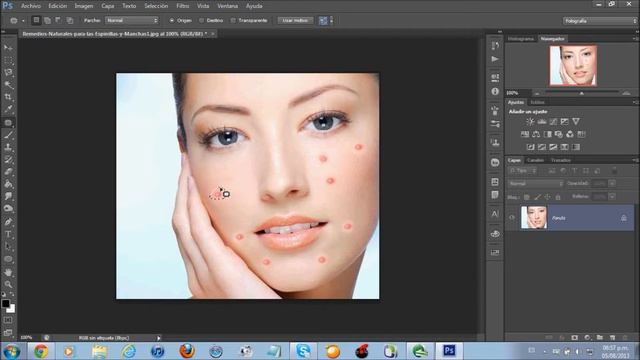
Task: Click the Navigator zoom slider
Action: 582,93
